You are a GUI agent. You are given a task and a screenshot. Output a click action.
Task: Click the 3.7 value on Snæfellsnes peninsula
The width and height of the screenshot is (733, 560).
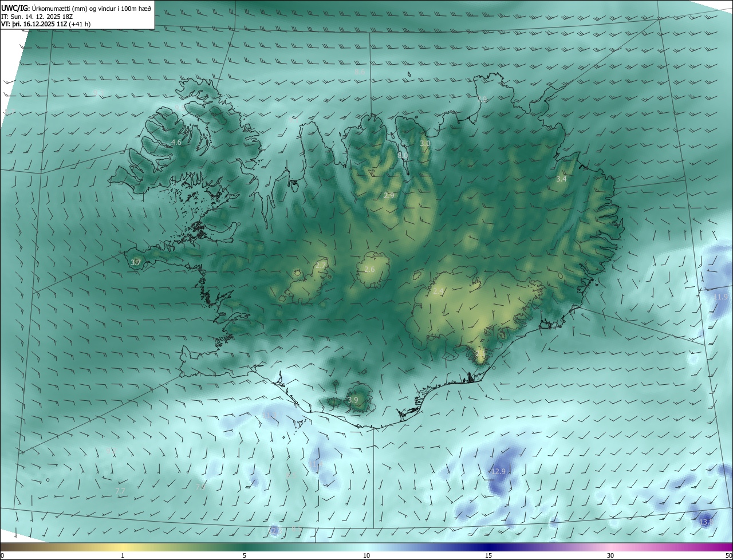(136, 263)
